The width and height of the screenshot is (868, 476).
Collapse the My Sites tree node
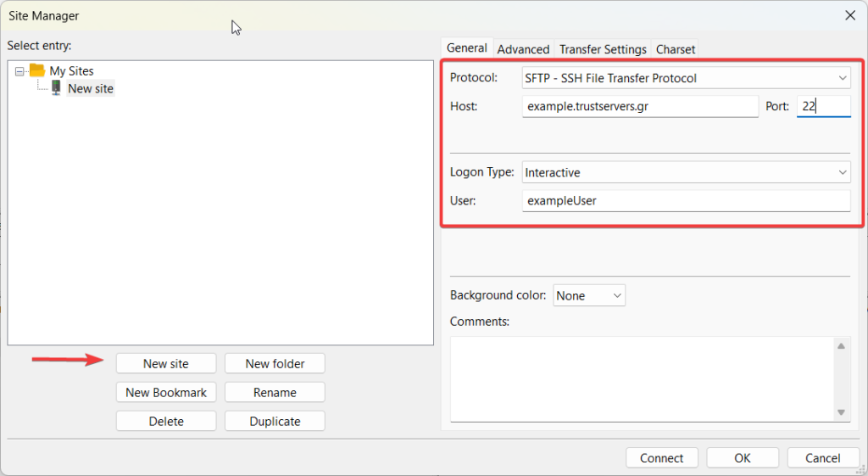(x=19, y=71)
